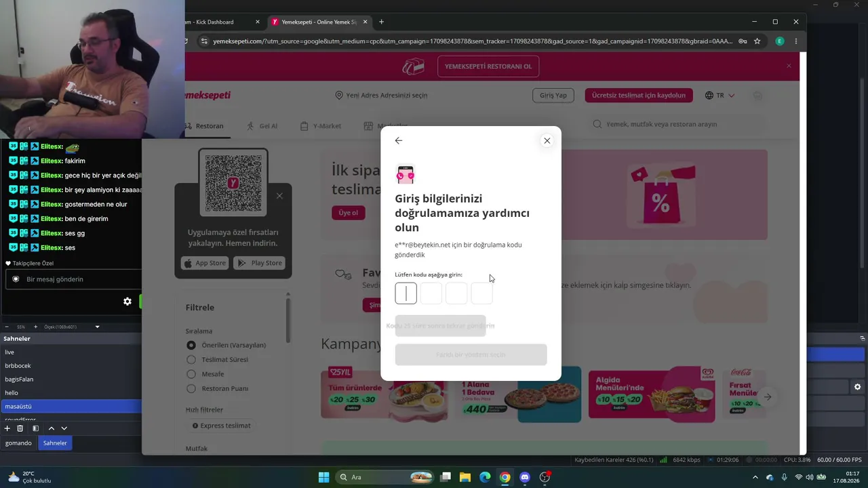The width and height of the screenshot is (868, 488).
Task: Switch to the Sahneler dock tab
Action: click(x=55, y=443)
